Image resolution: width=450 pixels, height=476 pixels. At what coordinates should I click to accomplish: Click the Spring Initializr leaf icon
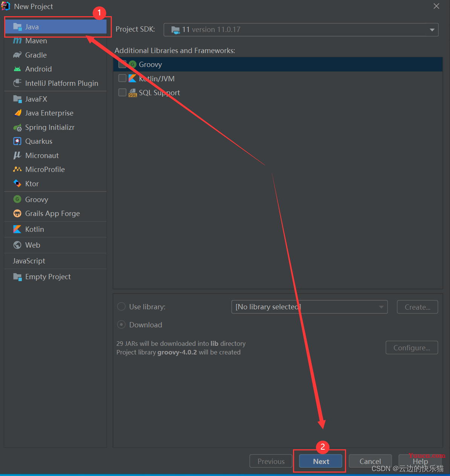pyautogui.click(x=17, y=128)
